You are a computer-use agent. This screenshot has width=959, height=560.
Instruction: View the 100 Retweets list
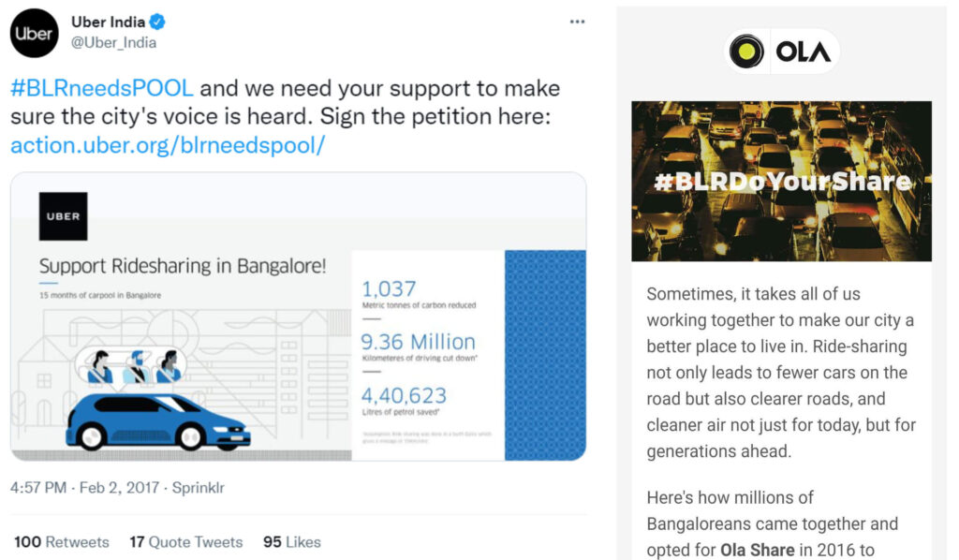62,542
